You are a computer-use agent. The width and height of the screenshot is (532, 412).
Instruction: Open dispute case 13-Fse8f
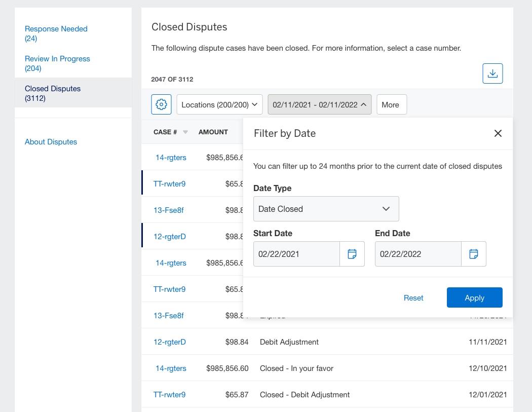[169, 210]
